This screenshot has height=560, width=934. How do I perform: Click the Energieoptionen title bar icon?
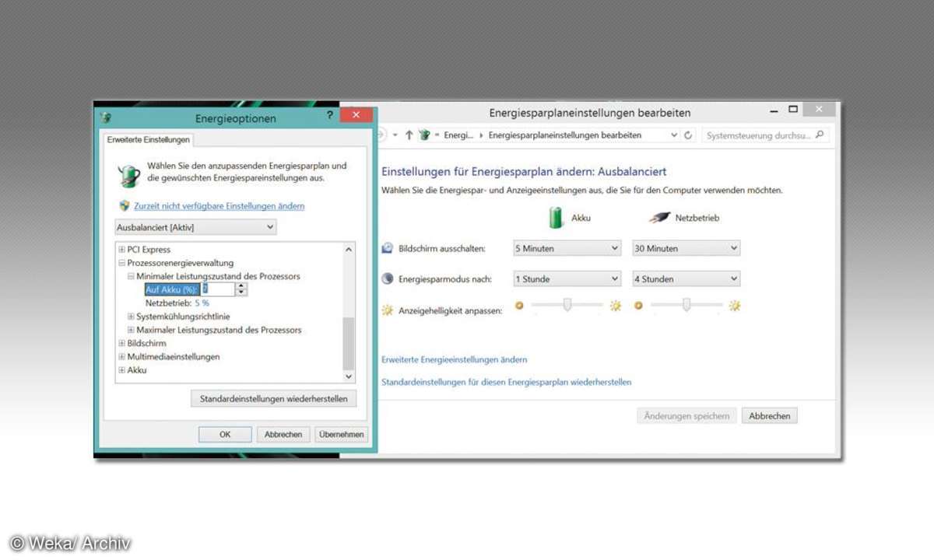pyautogui.click(x=107, y=118)
